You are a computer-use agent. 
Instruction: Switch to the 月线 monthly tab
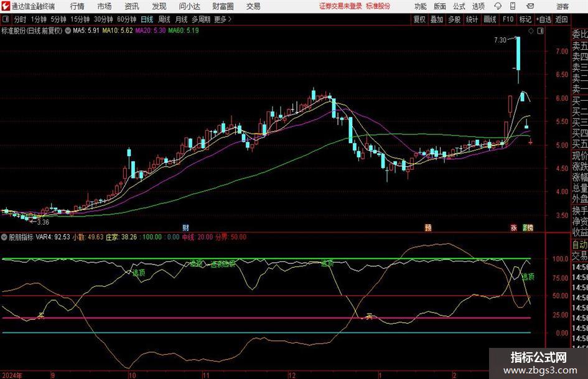181,19
